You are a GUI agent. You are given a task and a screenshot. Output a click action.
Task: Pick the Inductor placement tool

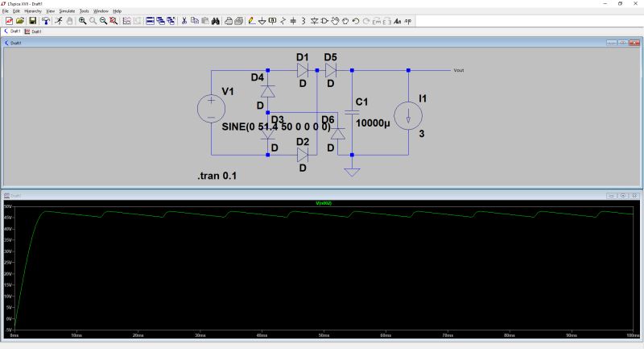(303, 21)
